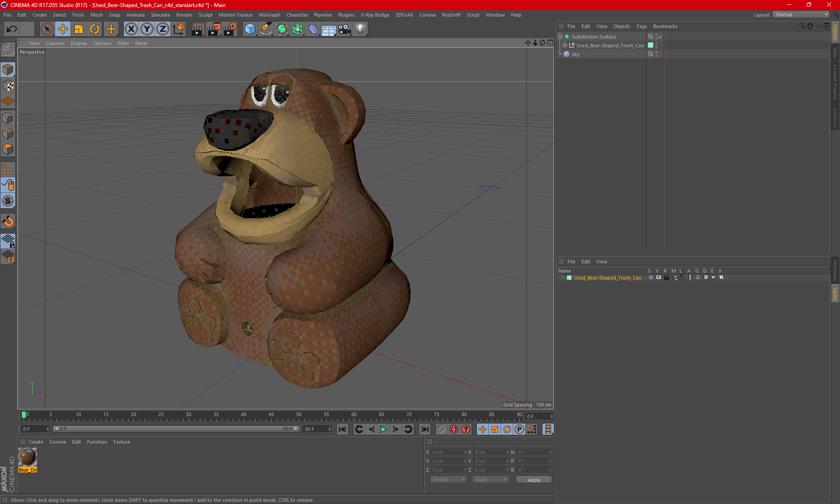Collapse the Subdivision Surface tree item
The height and width of the screenshot is (504, 840).
point(560,37)
